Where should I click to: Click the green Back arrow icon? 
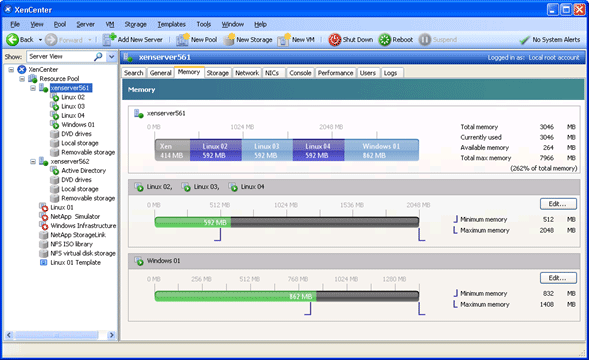coord(12,39)
